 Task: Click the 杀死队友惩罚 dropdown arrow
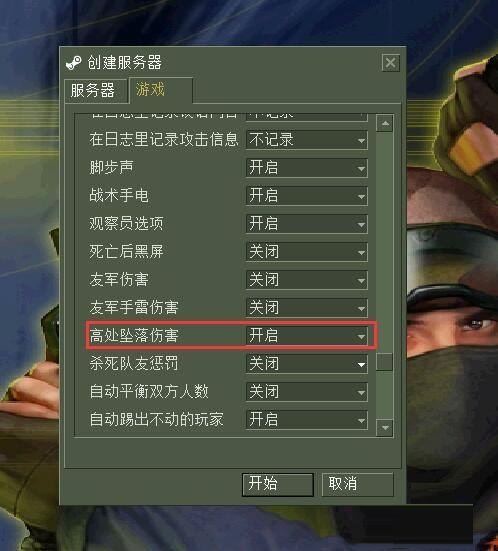tap(361, 364)
